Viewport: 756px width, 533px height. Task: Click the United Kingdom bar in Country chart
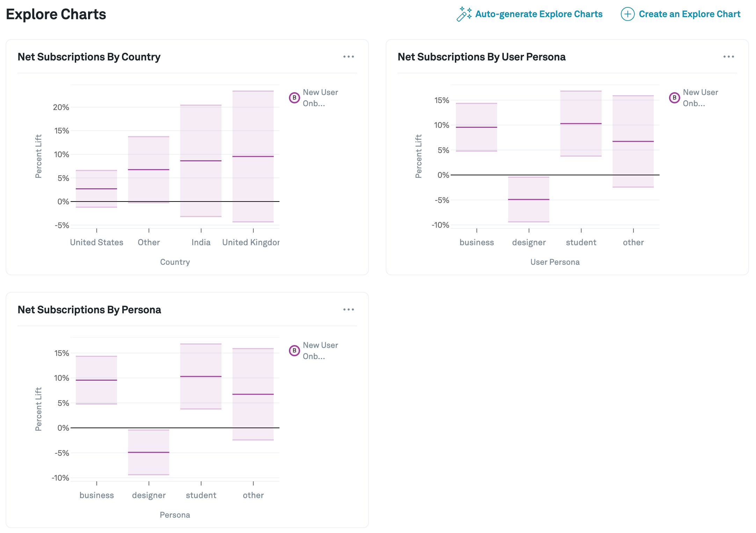tap(253, 156)
